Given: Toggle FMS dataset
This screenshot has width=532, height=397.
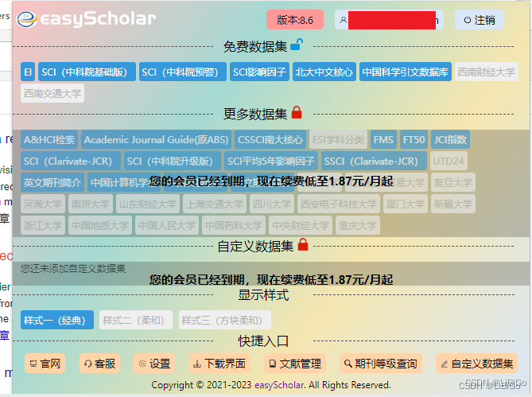Looking at the screenshot, I should tap(383, 139).
